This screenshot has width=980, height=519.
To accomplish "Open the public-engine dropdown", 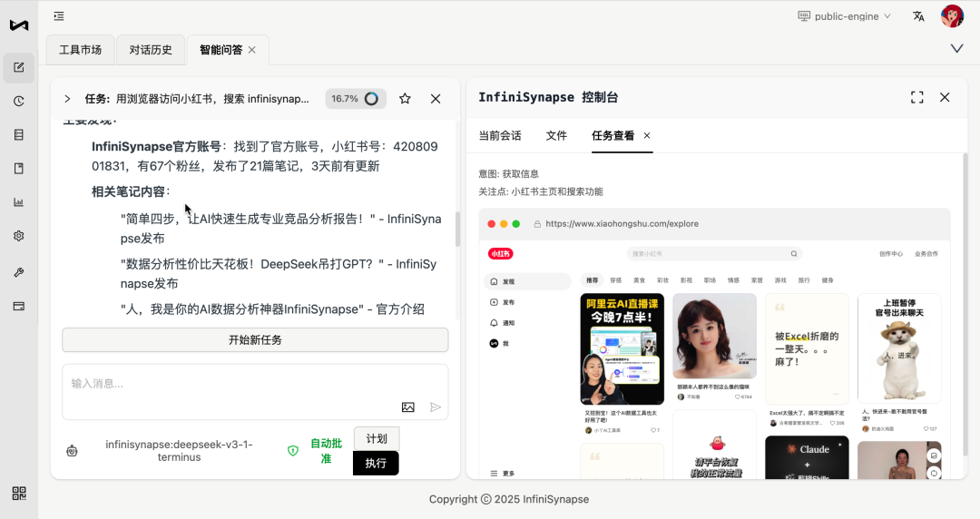I will point(845,16).
